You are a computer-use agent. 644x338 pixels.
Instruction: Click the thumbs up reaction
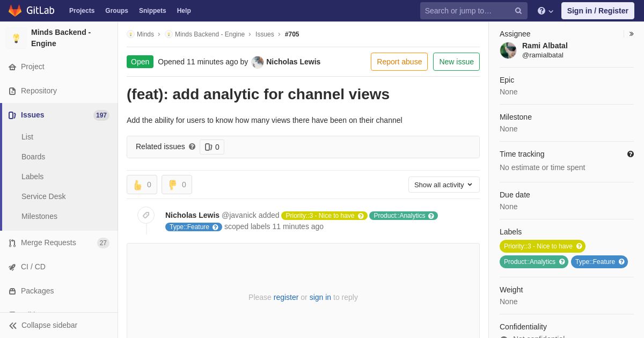(142, 185)
